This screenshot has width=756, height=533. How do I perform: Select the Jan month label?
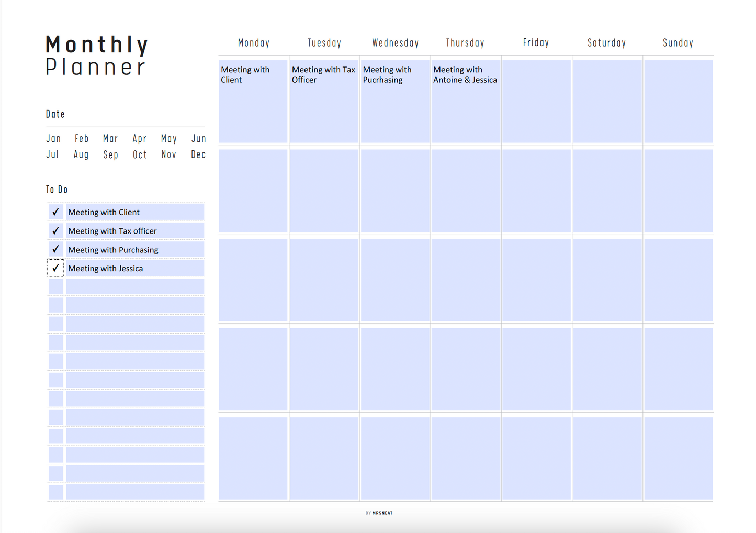click(53, 139)
